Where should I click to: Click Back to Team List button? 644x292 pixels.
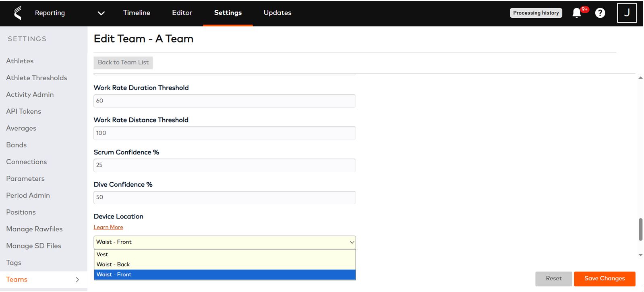click(x=123, y=63)
